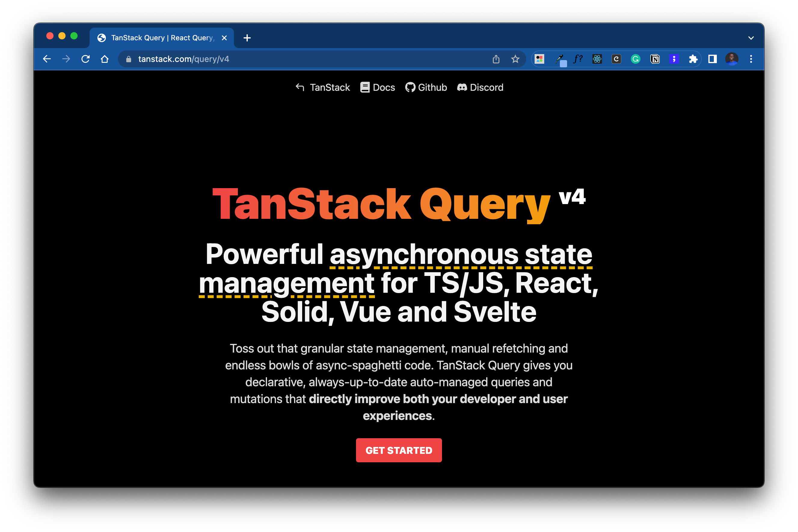Image resolution: width=798 pixels, height=532 pixels.
Task: Click the browser forward arrow
Action: [x=66, y=59]
